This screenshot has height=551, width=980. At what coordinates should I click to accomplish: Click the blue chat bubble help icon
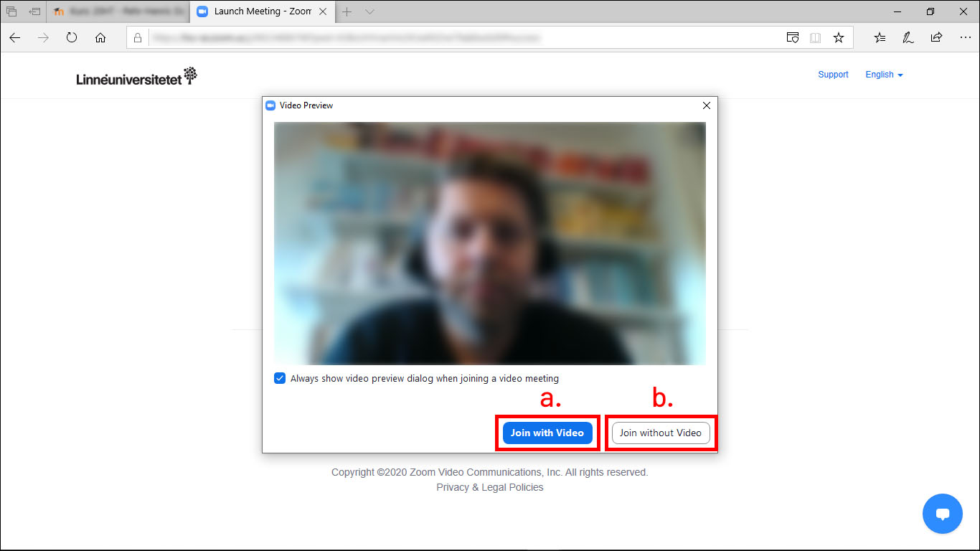pyautogui.click(x=942, y=514)
